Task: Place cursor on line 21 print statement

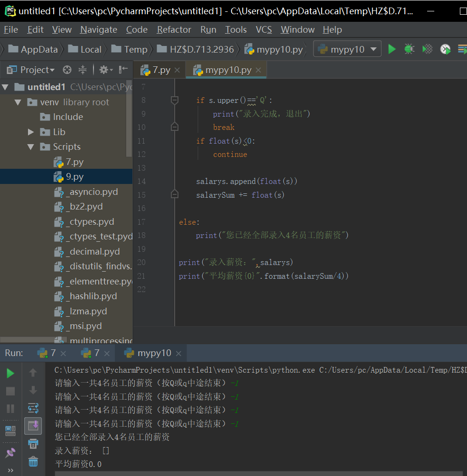Action: tap(263, 276)
